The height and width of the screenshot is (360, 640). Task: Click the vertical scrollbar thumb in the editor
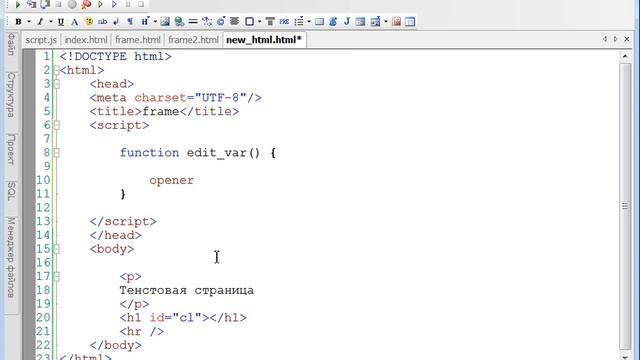pos(625,206)
